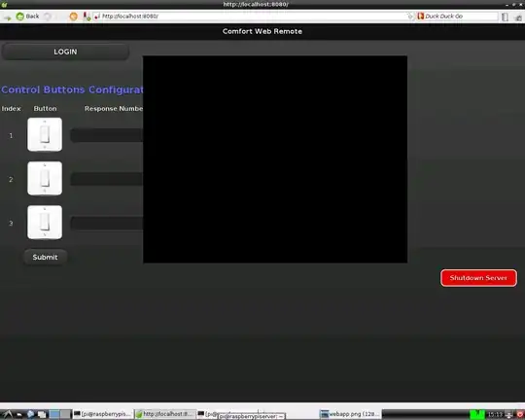Click the bookmark star in the address bar
525x420 pixels.
410,17
